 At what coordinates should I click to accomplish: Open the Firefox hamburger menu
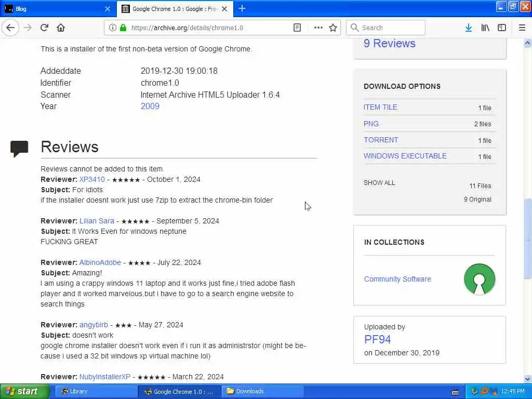[x=522, y=28]
